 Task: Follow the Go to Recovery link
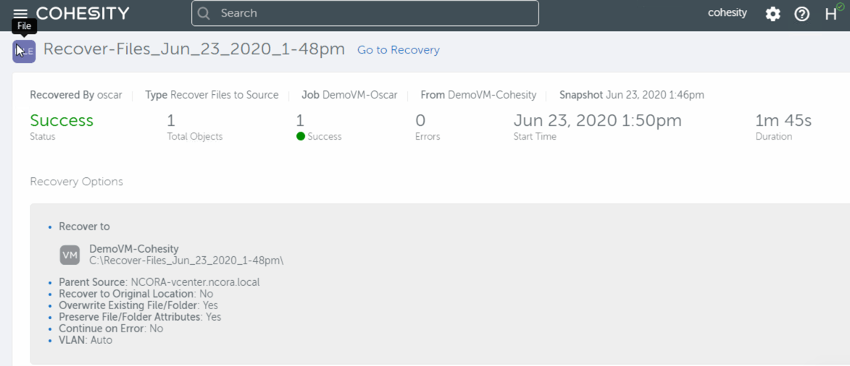point(398,50)
